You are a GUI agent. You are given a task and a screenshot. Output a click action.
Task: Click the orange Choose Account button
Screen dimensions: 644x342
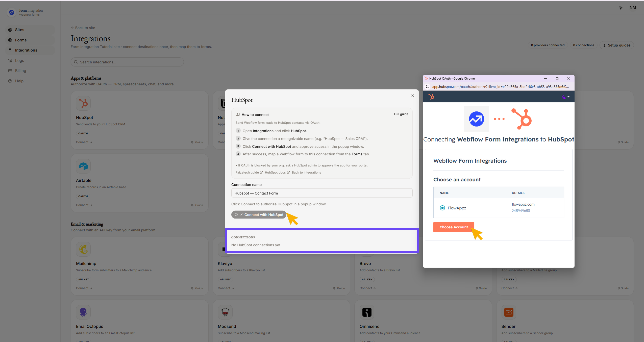pos(454,227)
